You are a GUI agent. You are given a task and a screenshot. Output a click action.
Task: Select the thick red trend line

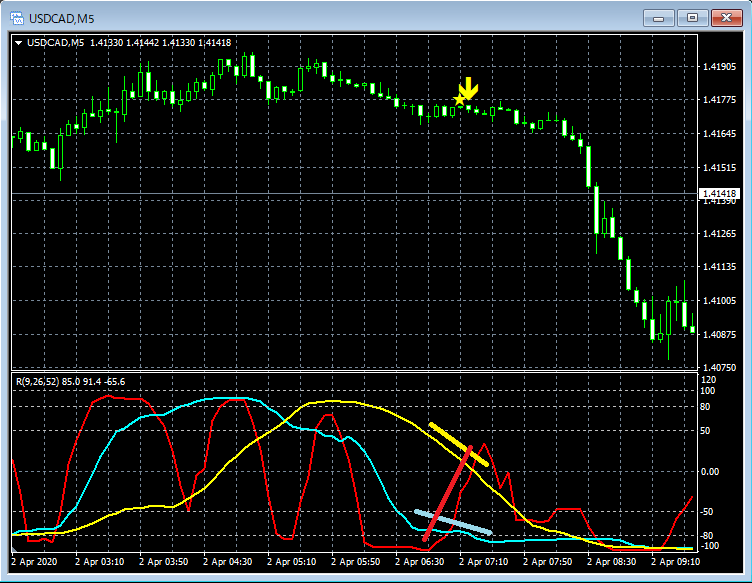tap(447, 494)
